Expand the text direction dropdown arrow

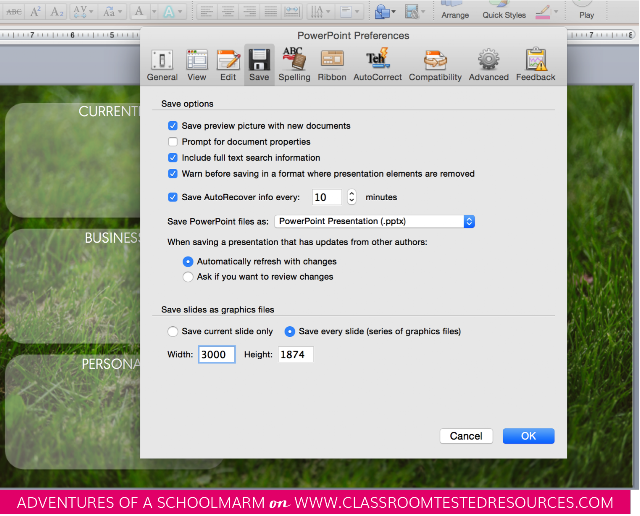[x=328, y=11]
